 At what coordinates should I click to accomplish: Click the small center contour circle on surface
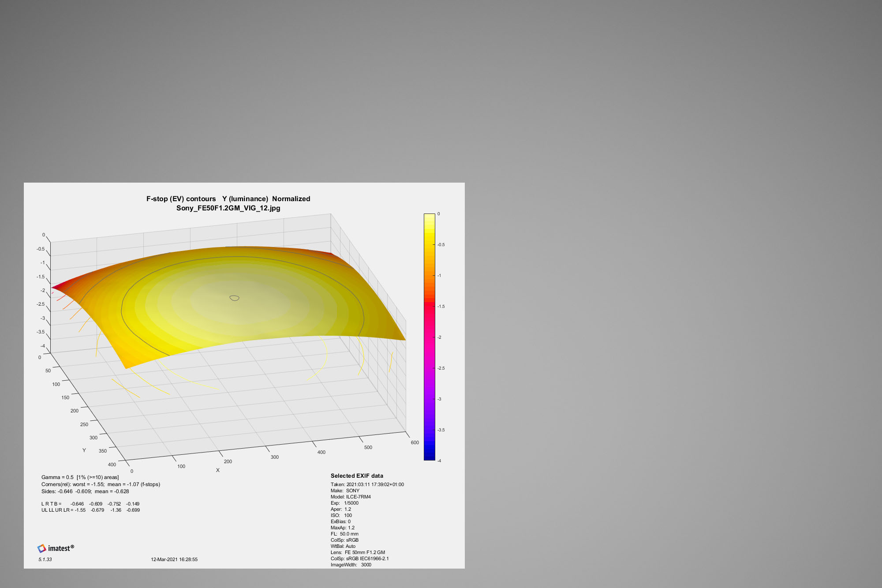coord(235,298)
